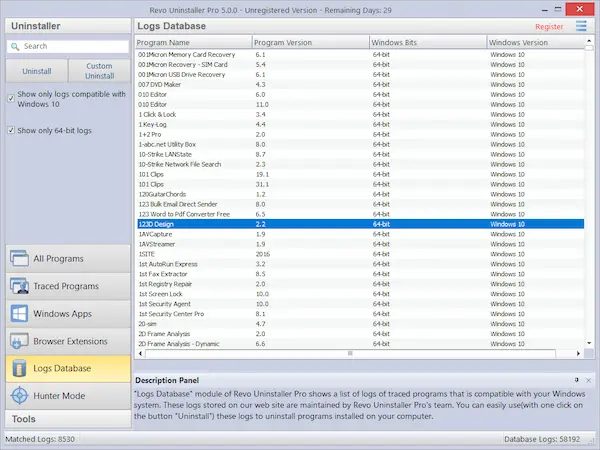Viewport: 600px width, 450px height.
Task: Click the scroll left arrow
Action: pos(140,353)
